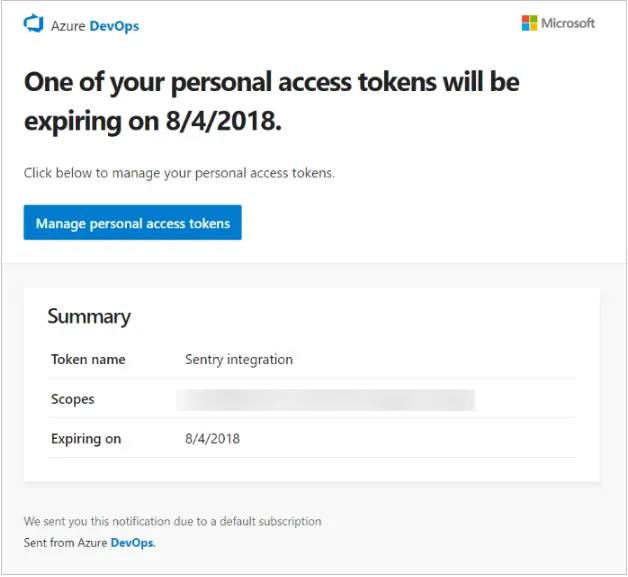Click the Sentry integration token value
The width and height of the screenshot is (628, 577).
point(239,359)
